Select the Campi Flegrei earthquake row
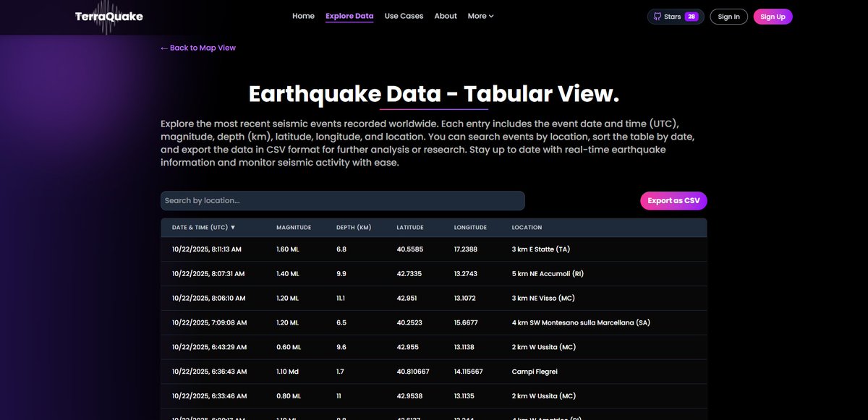This screenshot has height=420, width=868. (x=434, y=371)
